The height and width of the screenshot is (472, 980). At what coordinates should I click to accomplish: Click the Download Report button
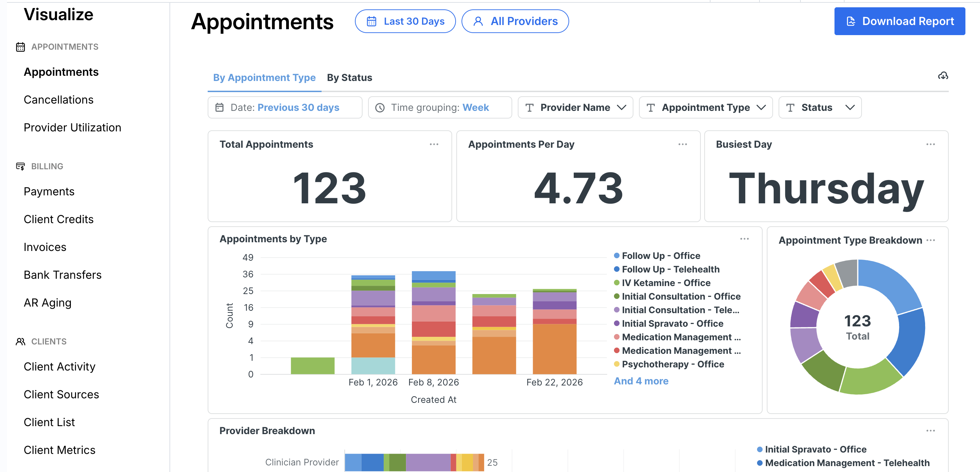899,21
